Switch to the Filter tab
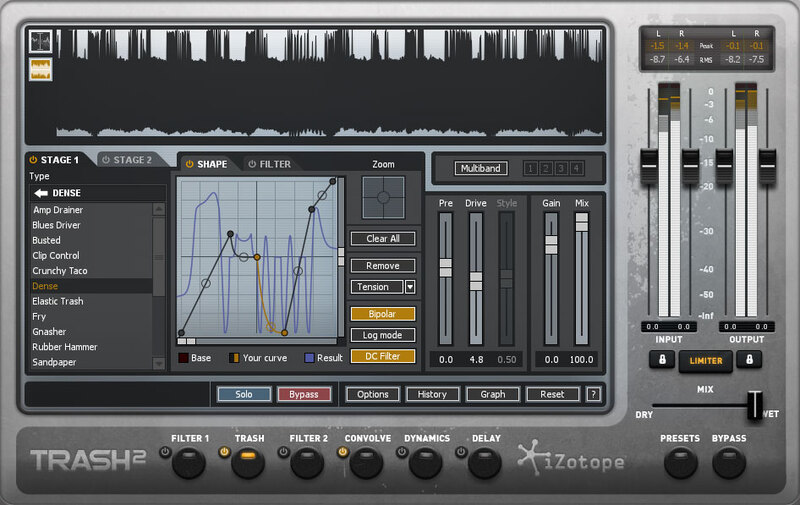The height and width of the screenshot is (505, 800). pyautogui.click(x=269, y=164)
